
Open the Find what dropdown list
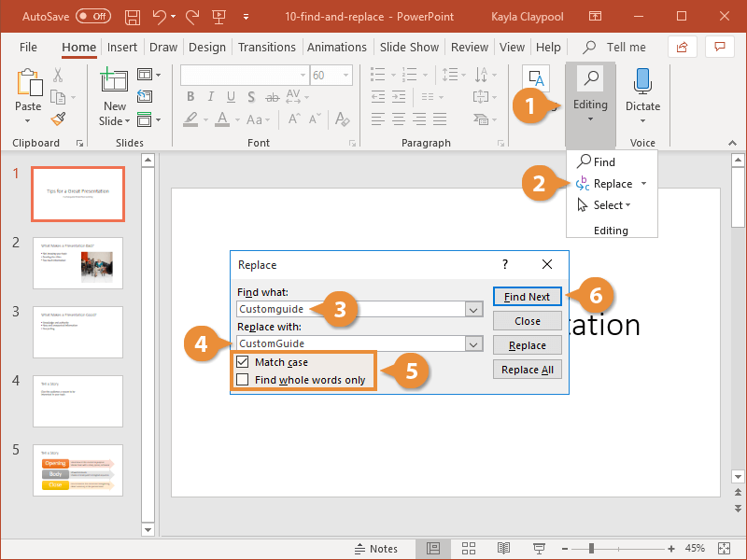pos(472,308)
